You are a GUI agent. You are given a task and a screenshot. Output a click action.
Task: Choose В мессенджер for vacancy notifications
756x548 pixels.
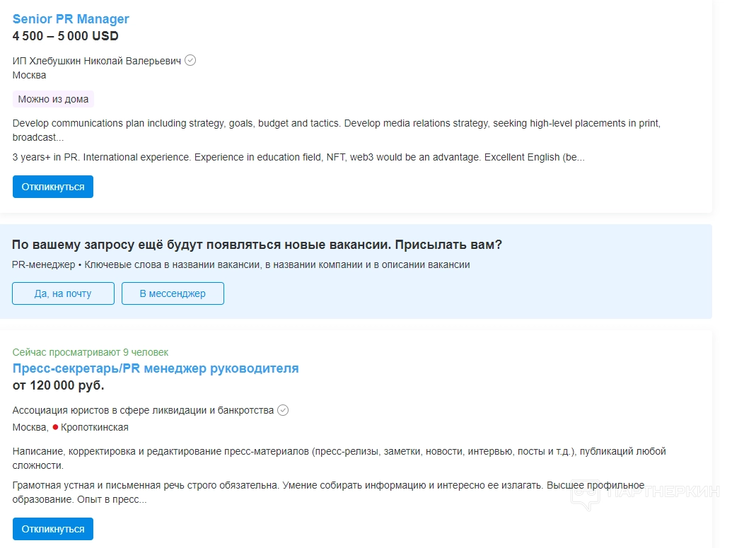[x=173, y=293]
